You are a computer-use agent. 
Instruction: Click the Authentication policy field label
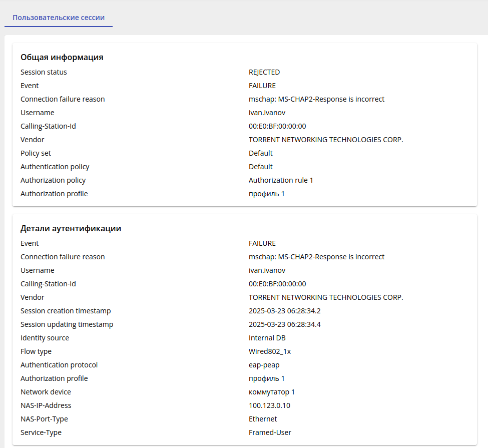coord(55,167)
